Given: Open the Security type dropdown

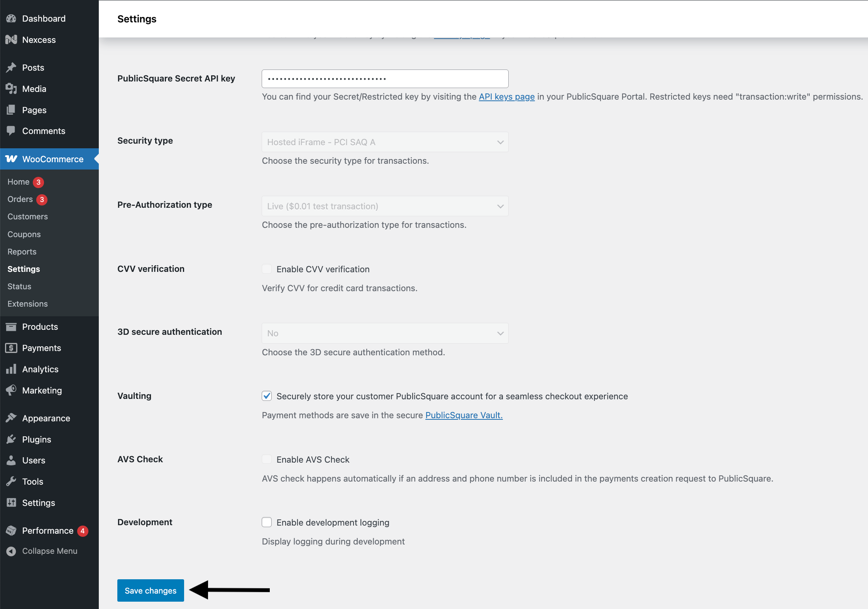Looking at the screenshot, I should point(385,142).
